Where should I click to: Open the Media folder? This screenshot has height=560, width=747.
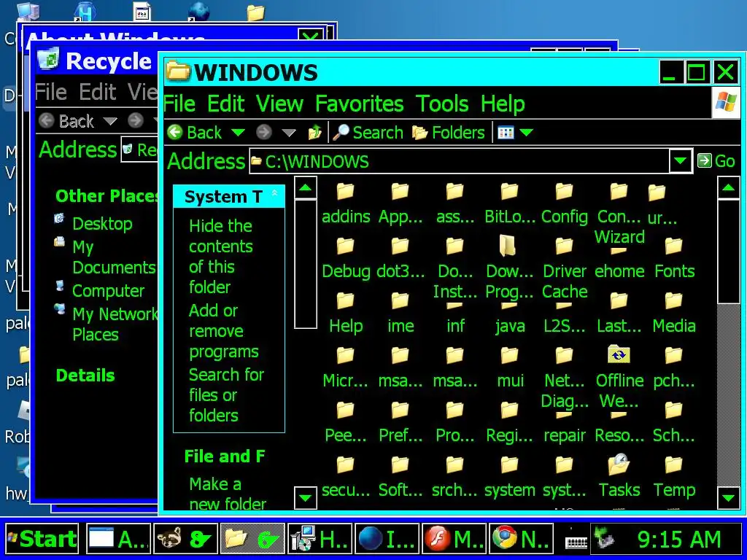coord(674,313)
